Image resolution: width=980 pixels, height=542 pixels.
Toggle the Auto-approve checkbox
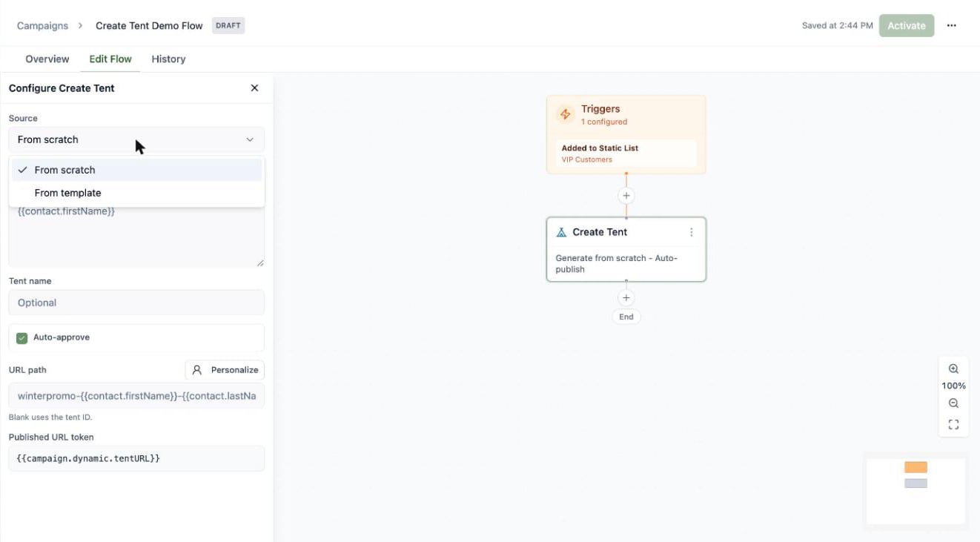[x=22, y=337]
